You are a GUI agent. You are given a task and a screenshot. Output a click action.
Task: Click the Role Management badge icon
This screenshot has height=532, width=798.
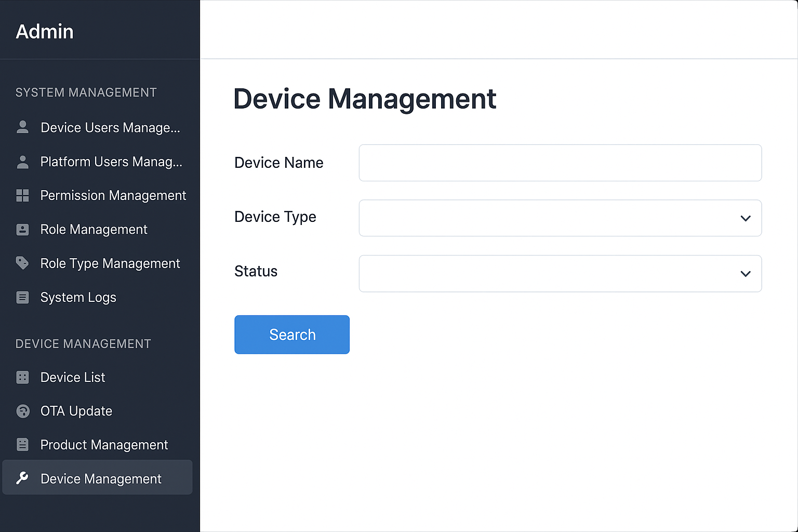22,229
